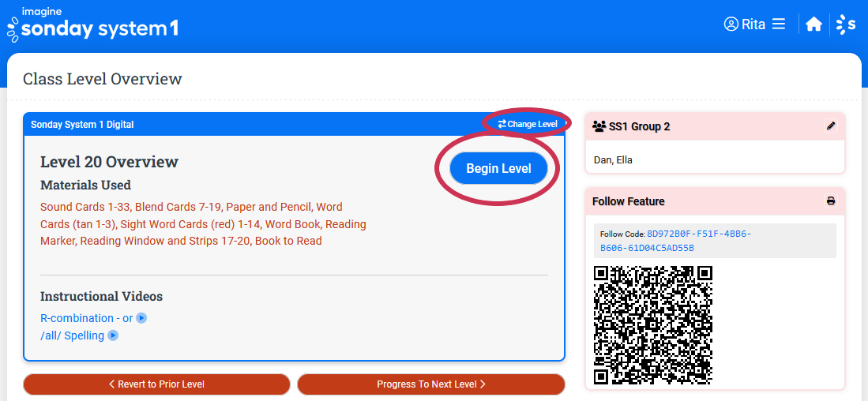Print the Follow Feature code

point(830,200)
